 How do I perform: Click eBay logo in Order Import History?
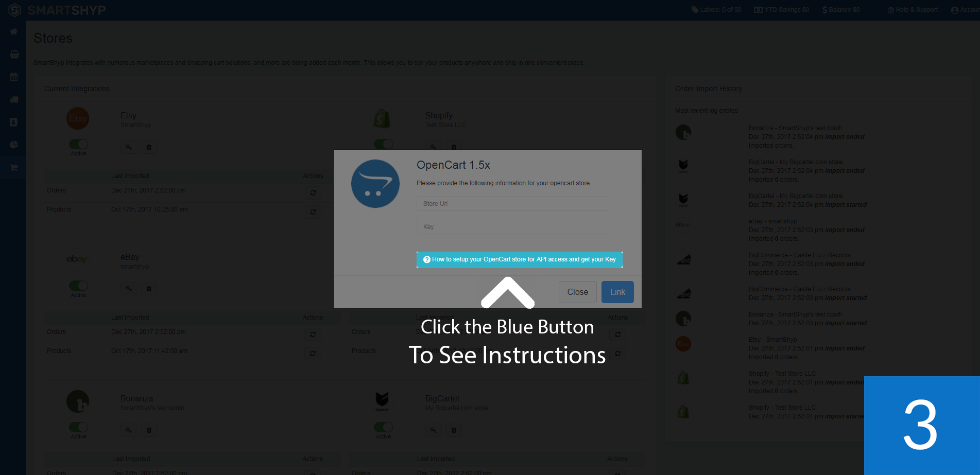pyautogui.click(x=683, y=224)
